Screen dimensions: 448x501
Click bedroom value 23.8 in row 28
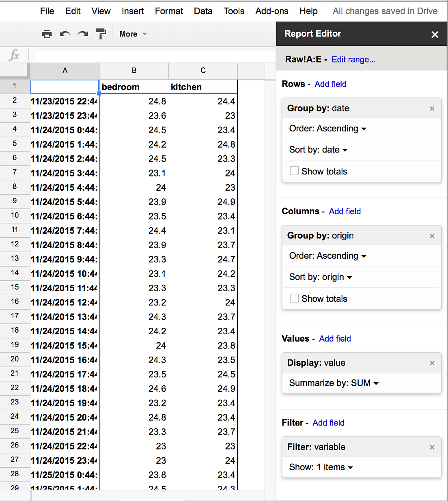[x=134, y=475]
